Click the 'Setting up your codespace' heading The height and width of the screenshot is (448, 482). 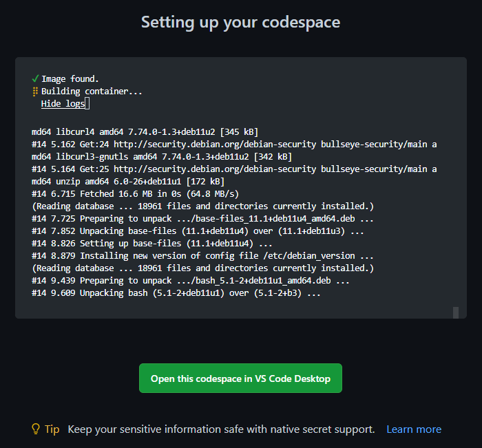(x=240, y=22)
